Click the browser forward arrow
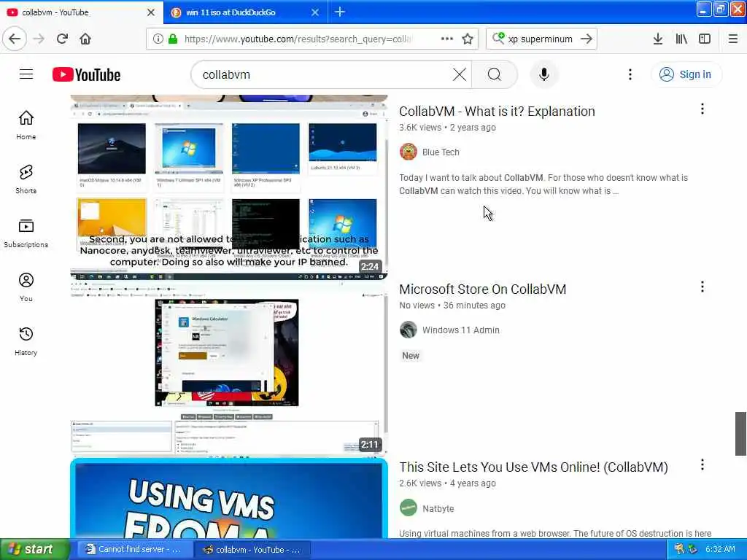The width and height of the screenshot is (747, 560). [39, 39]
